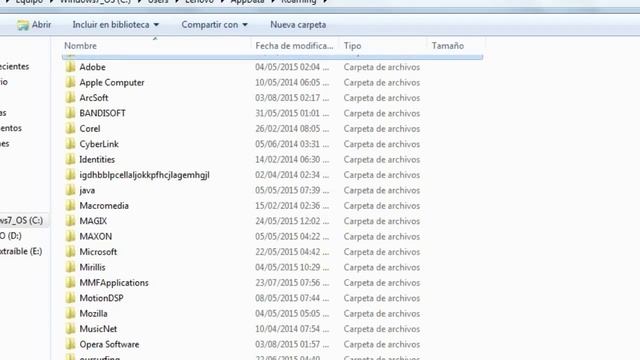Click the Macromedia folder name
640x360 pixels.
104,206
